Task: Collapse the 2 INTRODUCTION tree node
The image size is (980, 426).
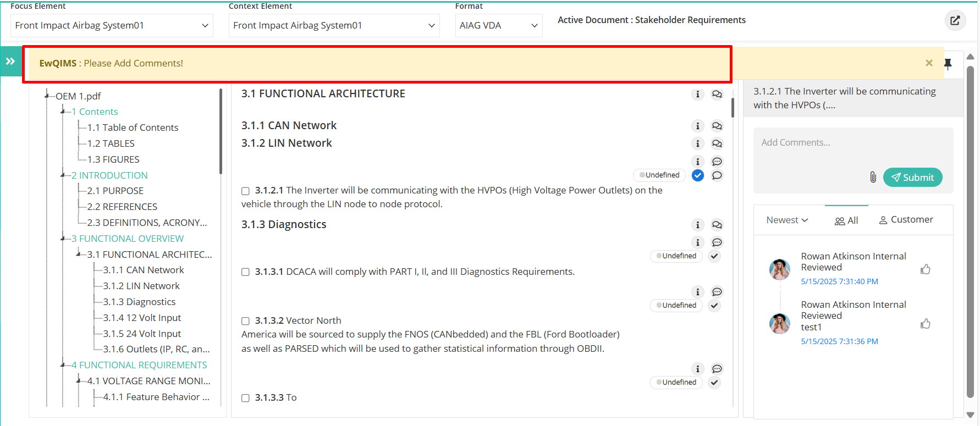Action: coord(63,175)
